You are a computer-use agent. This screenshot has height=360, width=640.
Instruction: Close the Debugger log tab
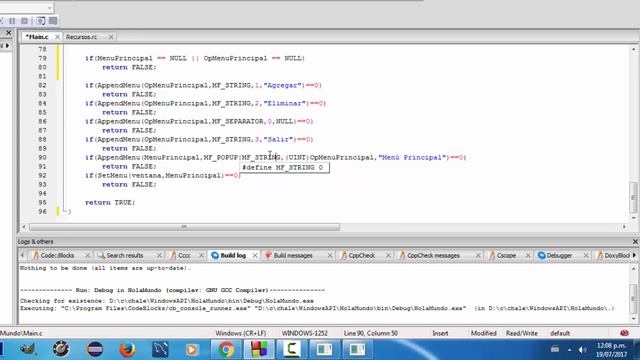point(586,256)
